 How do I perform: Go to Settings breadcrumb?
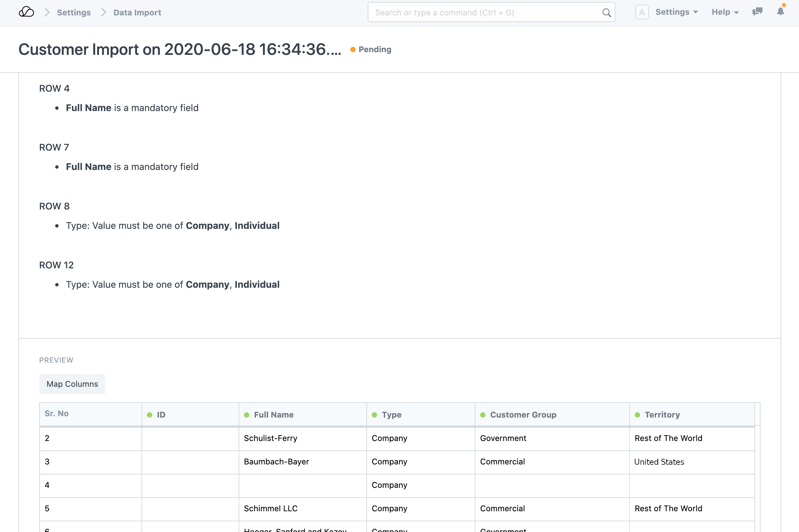point(74,13)
